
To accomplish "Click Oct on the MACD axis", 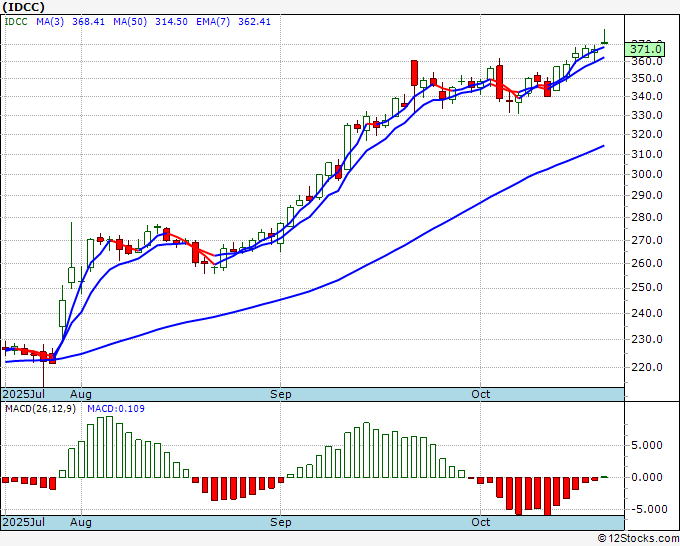I will 481,522.
